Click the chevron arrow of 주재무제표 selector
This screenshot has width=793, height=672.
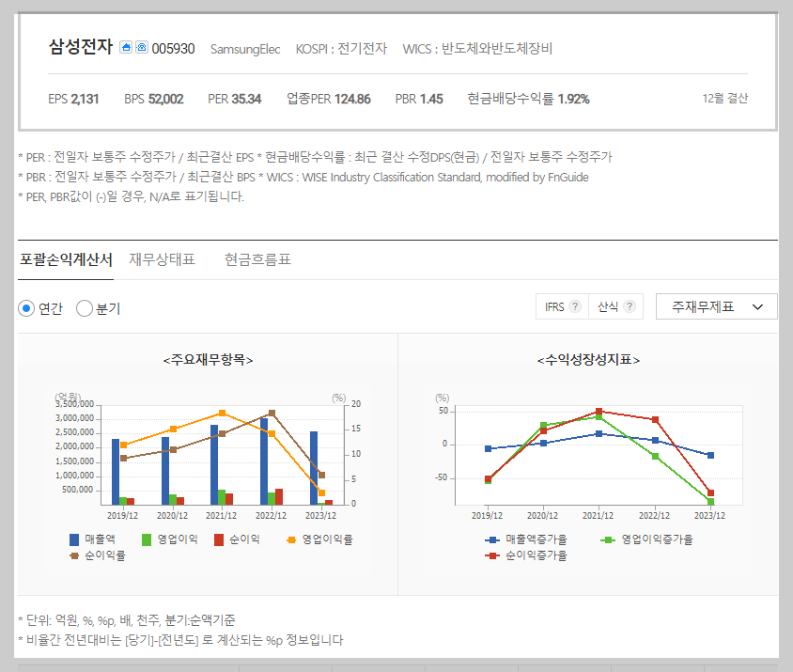(757, 306)
